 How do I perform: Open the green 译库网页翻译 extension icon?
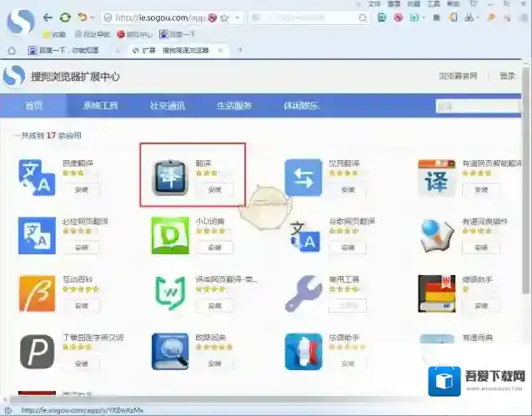tap(170, 293)
